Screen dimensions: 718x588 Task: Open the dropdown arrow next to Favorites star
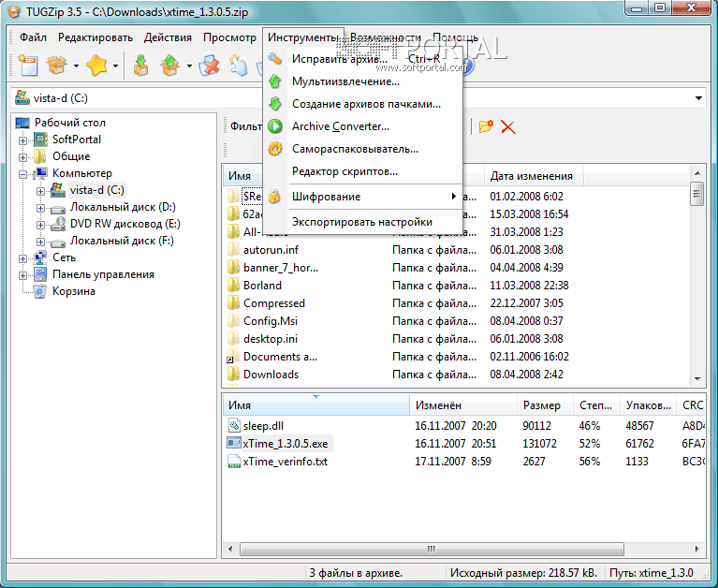tap(115, 66)
